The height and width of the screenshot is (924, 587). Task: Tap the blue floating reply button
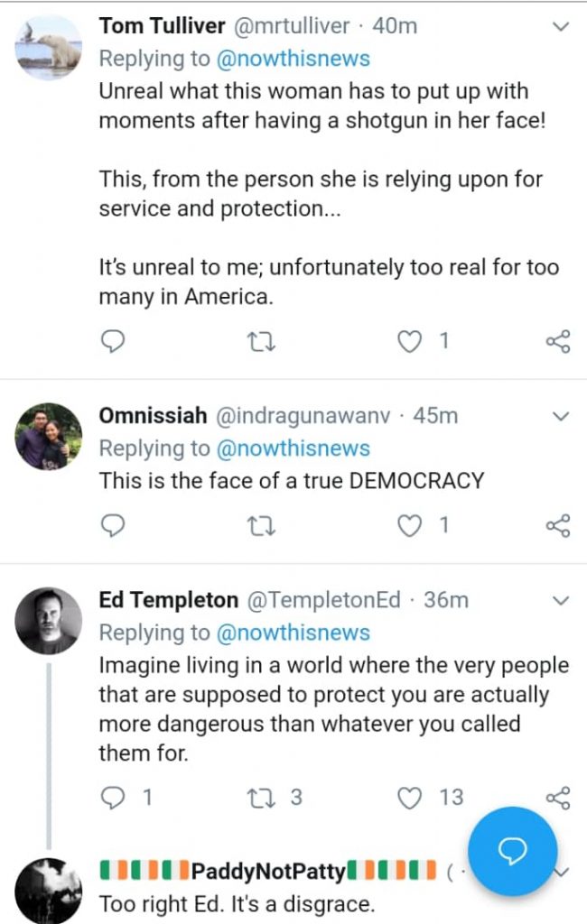click(x=513, y=852)
